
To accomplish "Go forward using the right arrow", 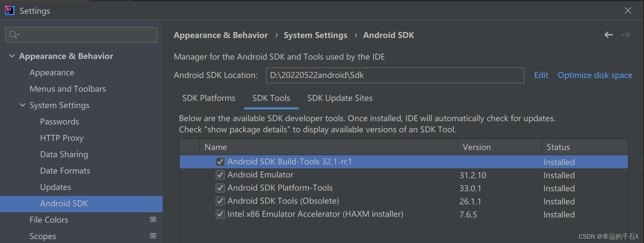I will pos(626,35).
